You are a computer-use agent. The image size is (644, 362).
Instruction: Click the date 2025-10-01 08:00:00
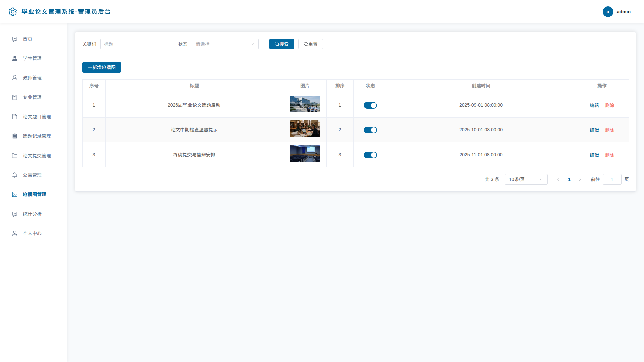pos(481,130)
